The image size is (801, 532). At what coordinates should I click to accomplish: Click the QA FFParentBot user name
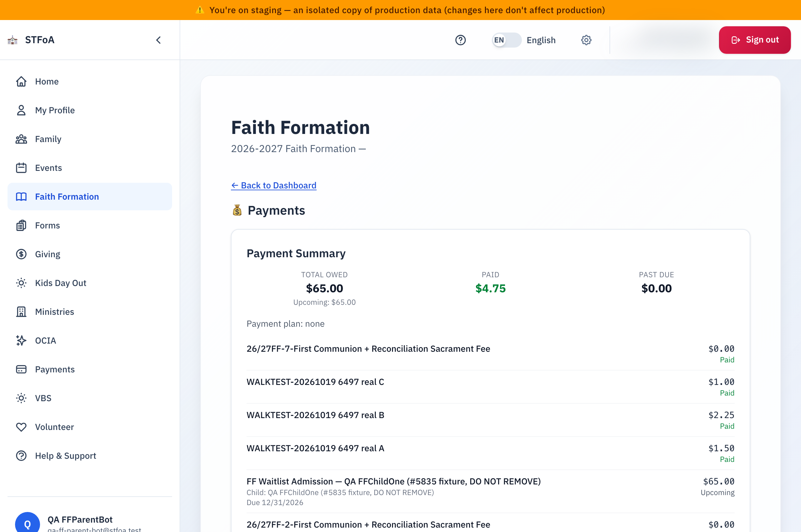point(80,519)
